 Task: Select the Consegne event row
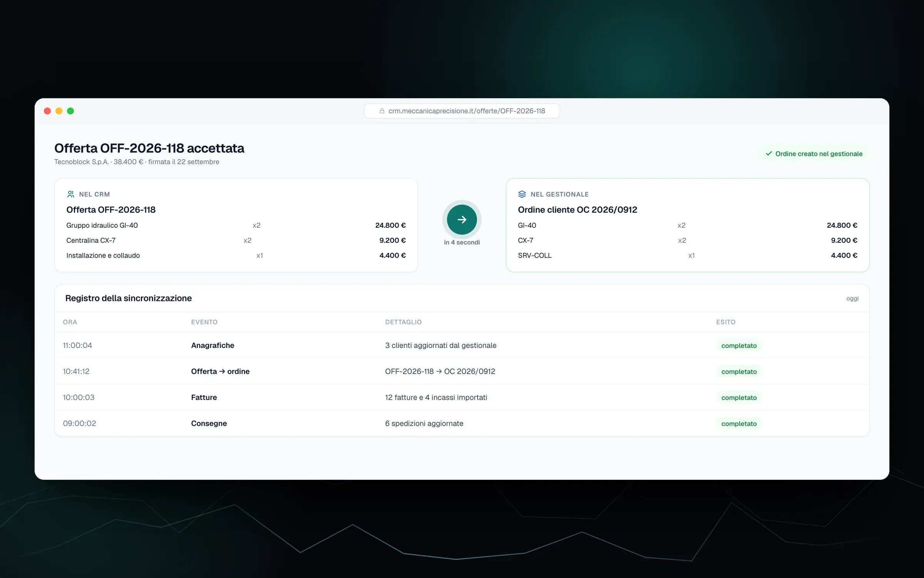[462, 423]
